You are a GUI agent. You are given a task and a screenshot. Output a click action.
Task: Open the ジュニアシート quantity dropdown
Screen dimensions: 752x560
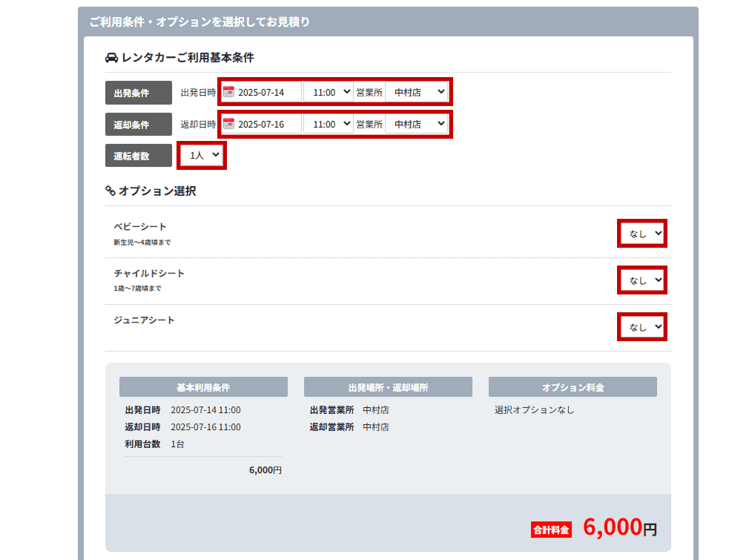coord(642,327)
